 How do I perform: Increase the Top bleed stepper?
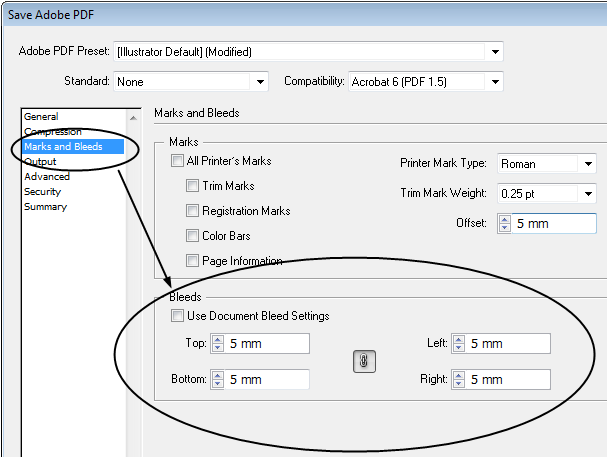click(218, 340)
